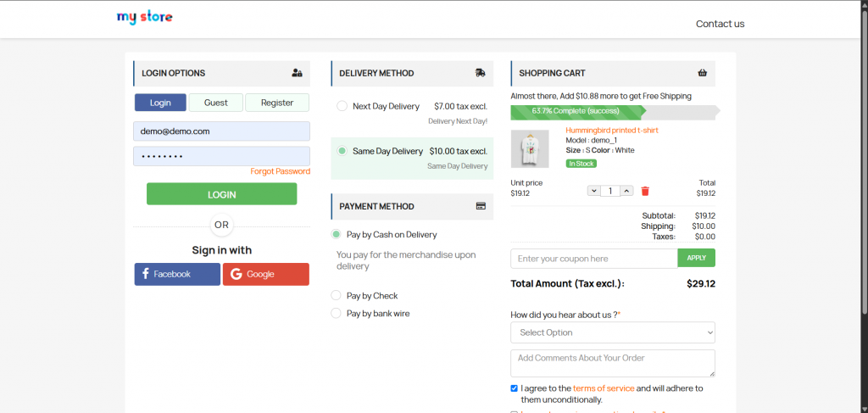Click the login options user-lock icon
Image resolution: width=868 pixels, height=413 pixels.
coord(298,73)
